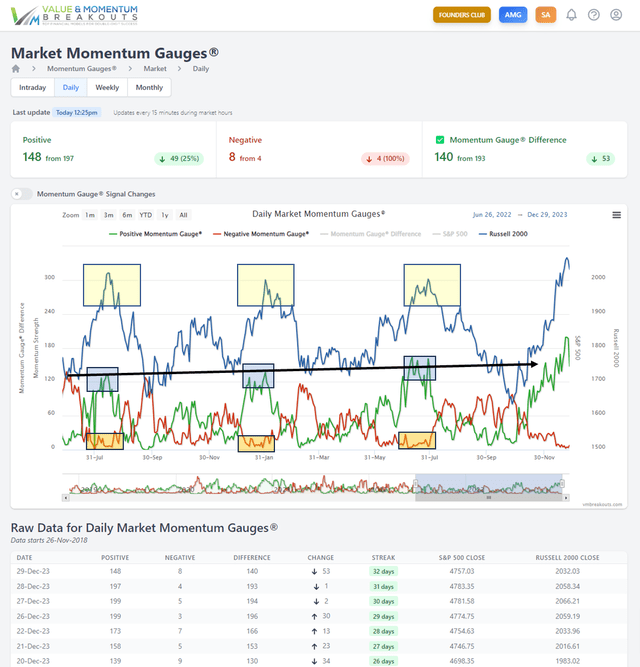Switch to the Weekly tab
Viewport: 640px width, 667px height.
click(x=107, y=87)
